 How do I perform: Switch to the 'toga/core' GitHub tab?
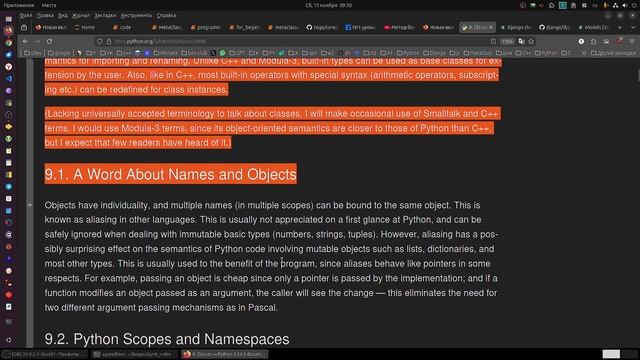pyautogui.click(x=322, y=27)
